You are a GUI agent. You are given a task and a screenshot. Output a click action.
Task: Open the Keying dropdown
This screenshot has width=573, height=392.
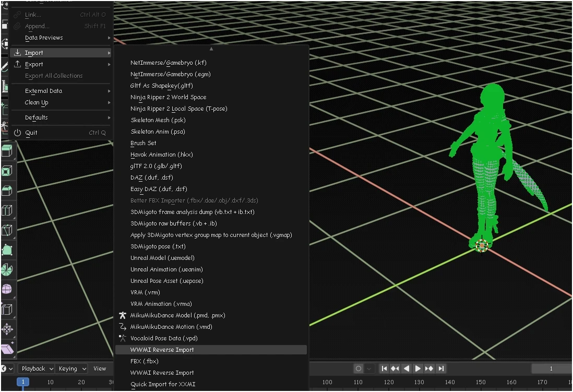pyautogui.click(x=71, y=369)
